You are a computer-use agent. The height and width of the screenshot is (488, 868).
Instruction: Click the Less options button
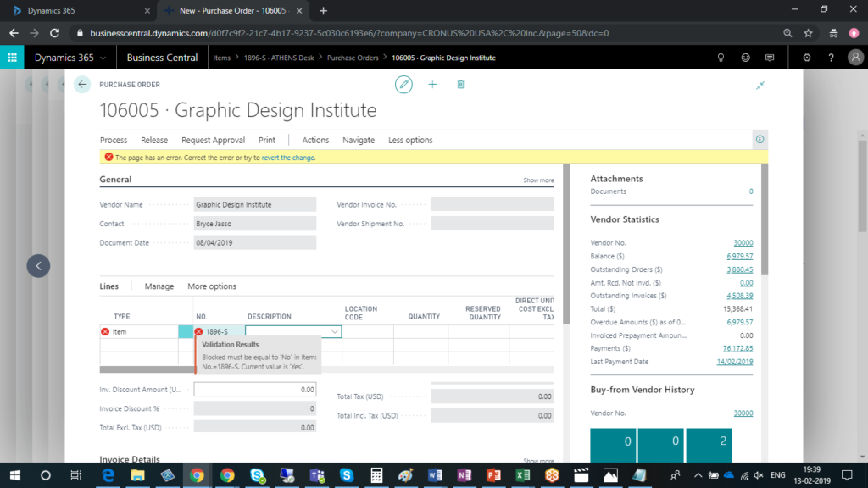[x=410, y=140]
